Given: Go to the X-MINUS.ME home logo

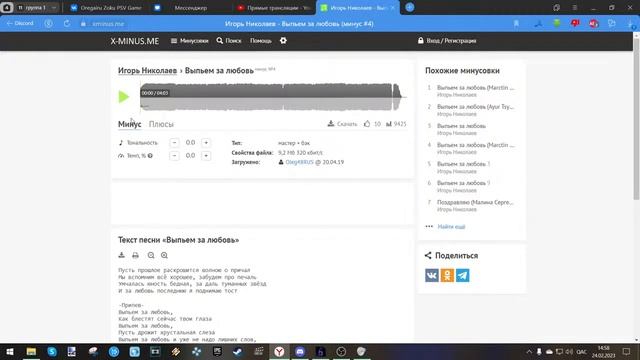Looking at the screenshot, I should tap(135, 41).
